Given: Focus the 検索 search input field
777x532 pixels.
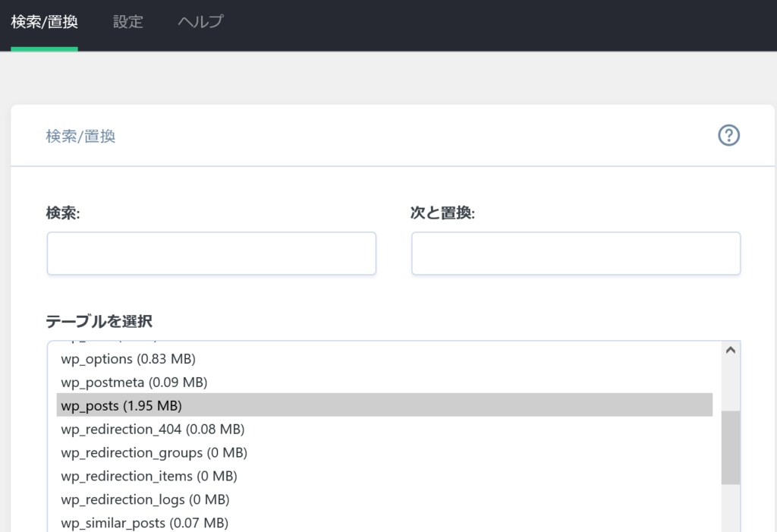Looking at the screenshot, I should [211, 253].
